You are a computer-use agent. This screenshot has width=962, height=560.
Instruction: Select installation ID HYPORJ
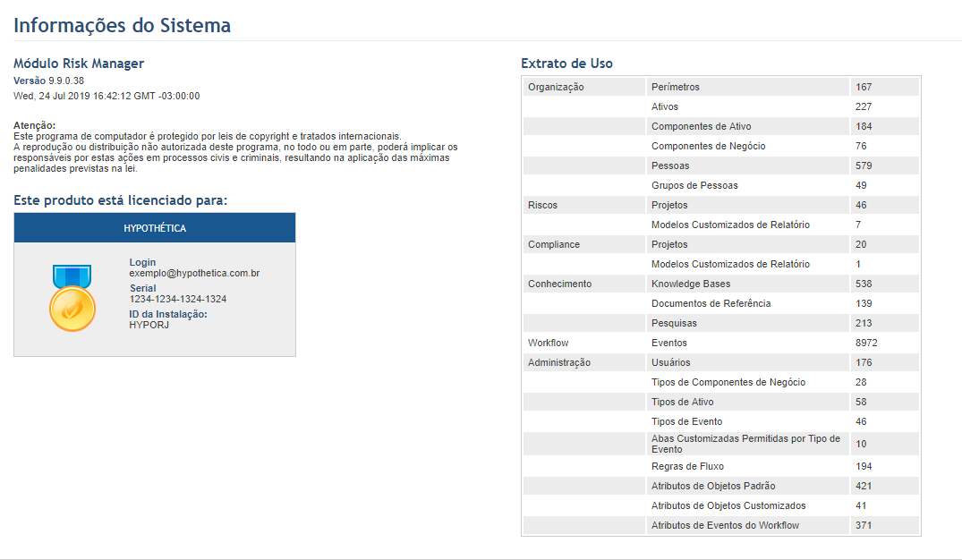tap(149, 325)
